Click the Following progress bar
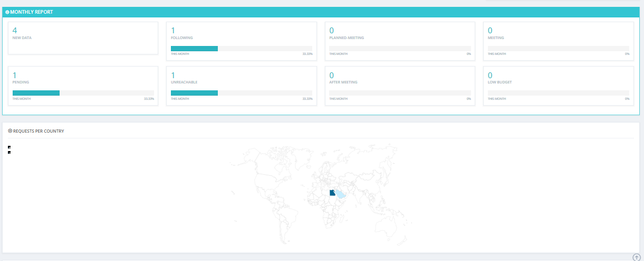644x261 pixels. point(242,49)
